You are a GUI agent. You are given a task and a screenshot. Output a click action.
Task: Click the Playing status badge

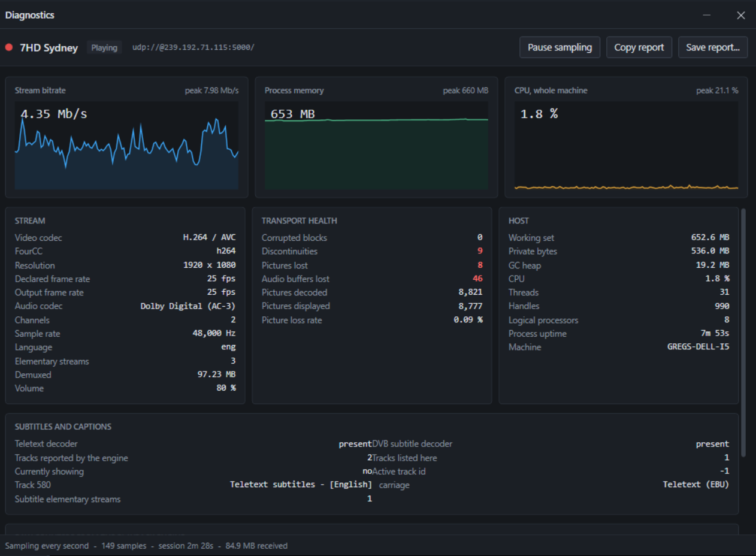104,47
